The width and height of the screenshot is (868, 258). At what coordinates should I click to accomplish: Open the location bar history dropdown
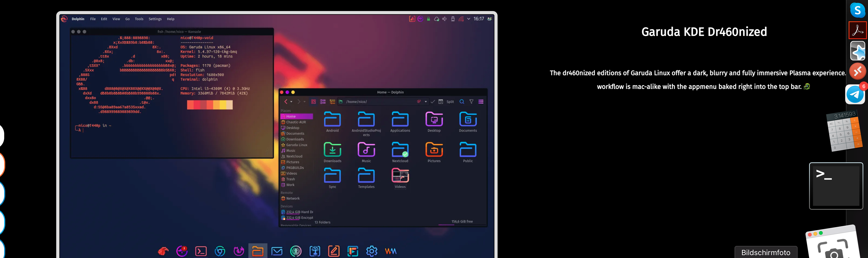click(426, 102)
